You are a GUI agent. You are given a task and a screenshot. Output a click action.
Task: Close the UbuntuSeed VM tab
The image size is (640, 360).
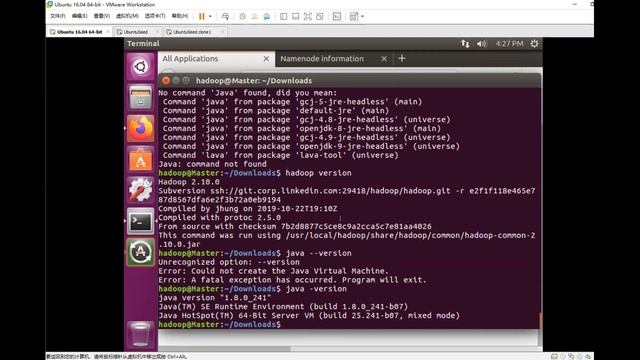pos(158,32)
